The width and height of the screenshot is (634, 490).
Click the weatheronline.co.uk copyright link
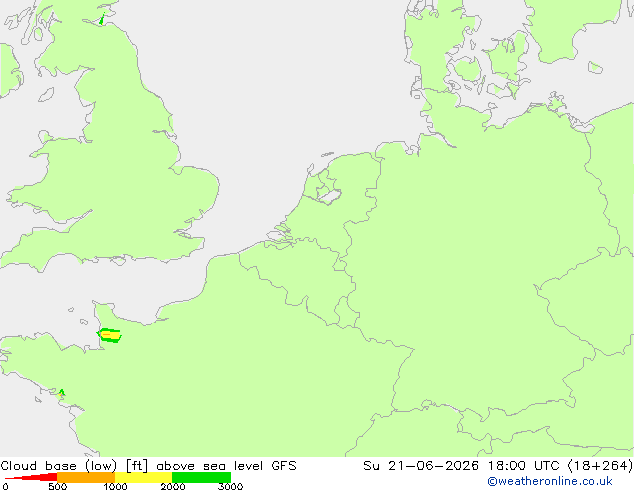(x=550, y=481)
